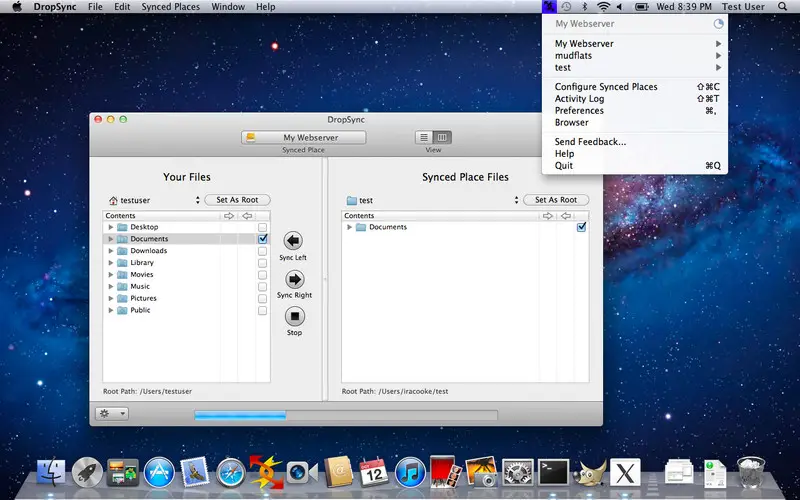Screen dimensions: 800x500
Task: Click the Sync Right arrow icon
Action: (294, 279)
